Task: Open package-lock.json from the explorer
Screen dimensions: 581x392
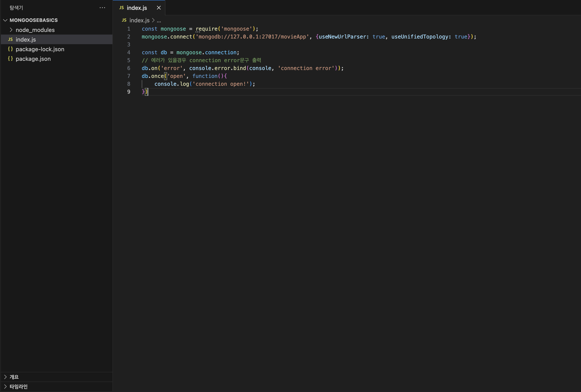Action: point(40,49)
